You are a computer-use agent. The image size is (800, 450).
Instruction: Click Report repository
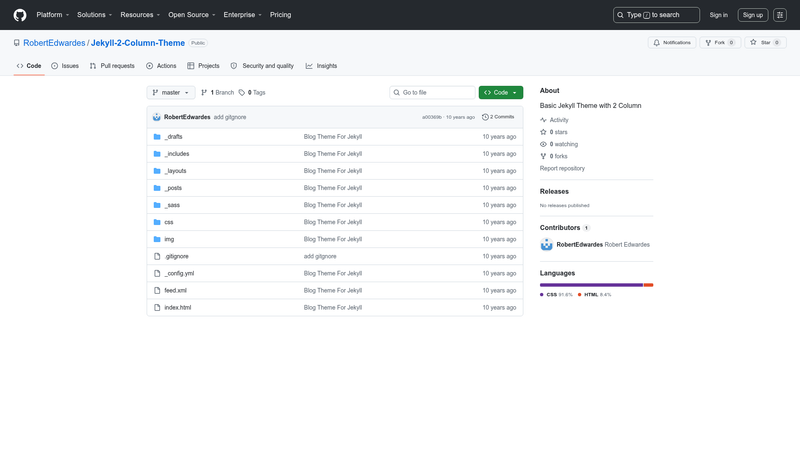[x=562, y=168]
